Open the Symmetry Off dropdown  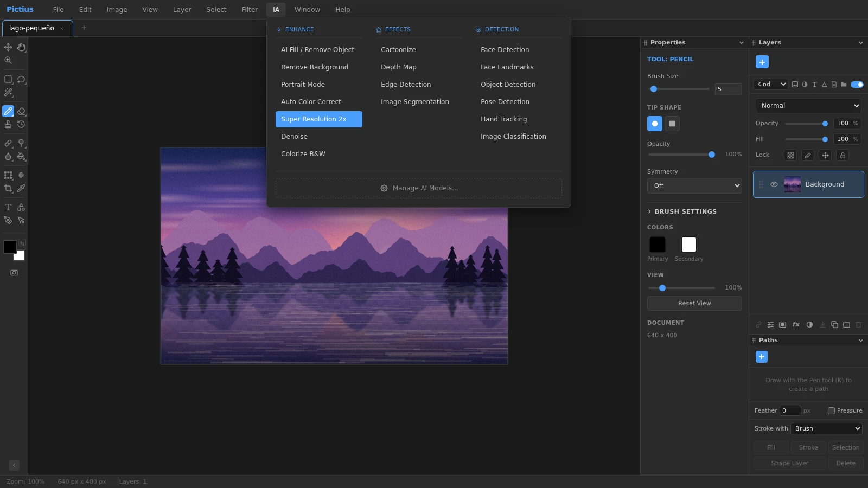[x=694, y=185]
